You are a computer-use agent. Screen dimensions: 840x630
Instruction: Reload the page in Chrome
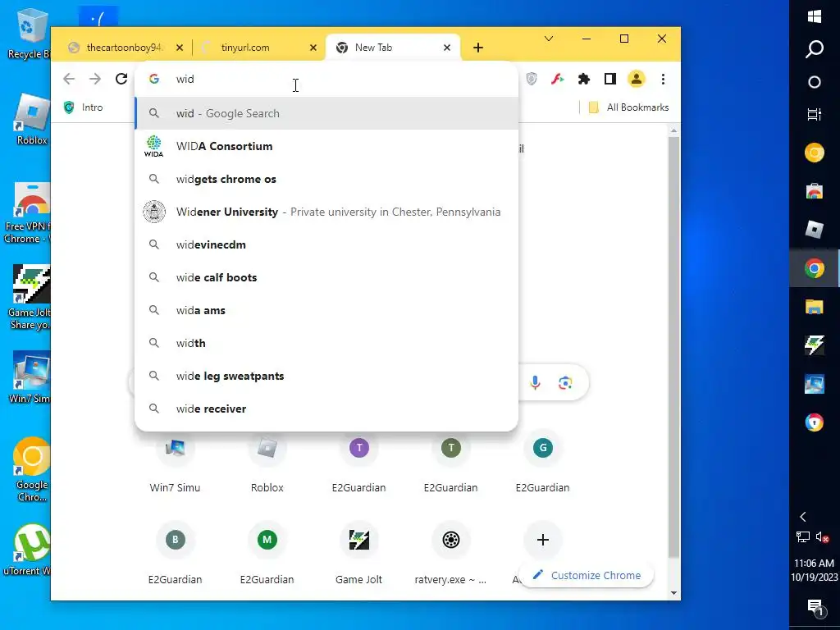tap(121, 79)
